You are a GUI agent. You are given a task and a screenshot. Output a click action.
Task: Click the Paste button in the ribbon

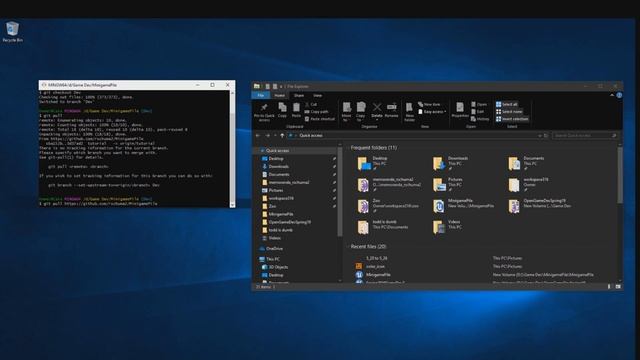pos(296,110)
